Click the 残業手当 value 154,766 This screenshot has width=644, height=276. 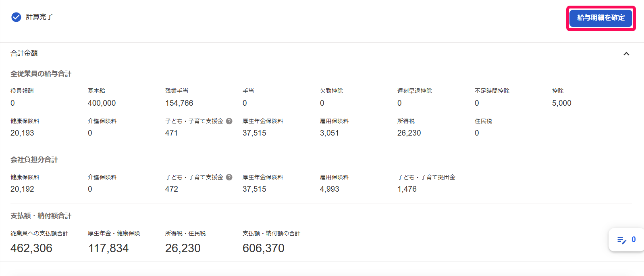coord(179,103)
